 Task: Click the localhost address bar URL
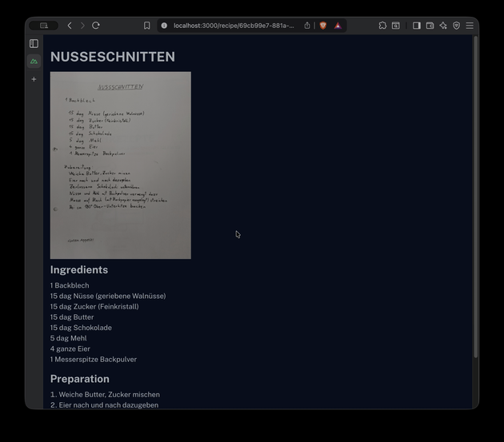234,26
